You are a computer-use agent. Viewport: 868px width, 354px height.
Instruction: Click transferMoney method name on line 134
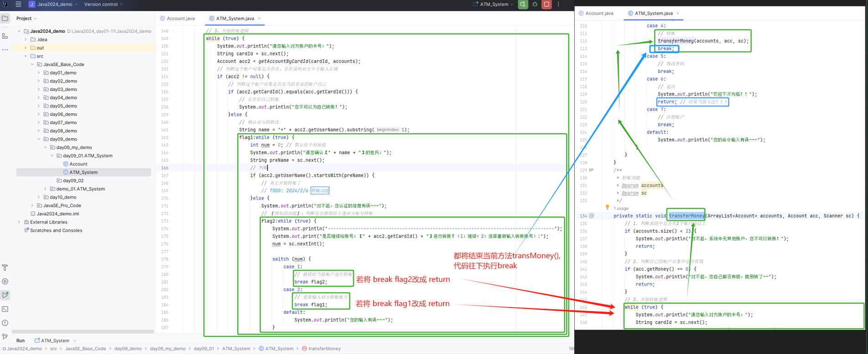coord(686,216)
